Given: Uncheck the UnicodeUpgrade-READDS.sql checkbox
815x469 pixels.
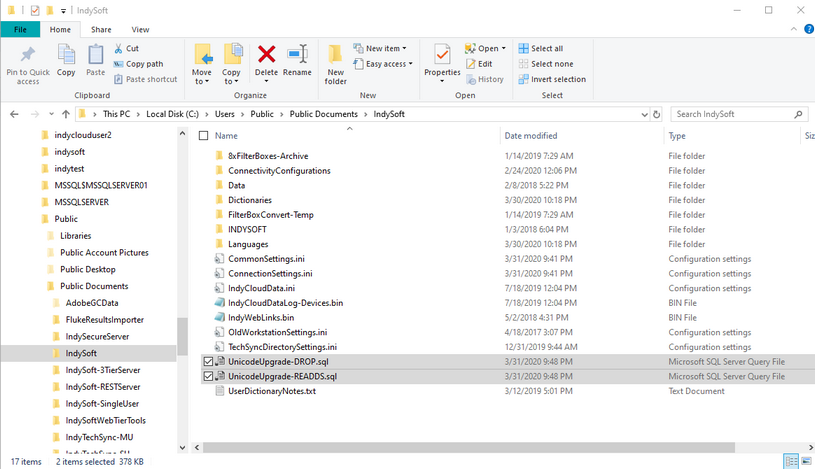Looking at the screenshot, I should point(208,376).
